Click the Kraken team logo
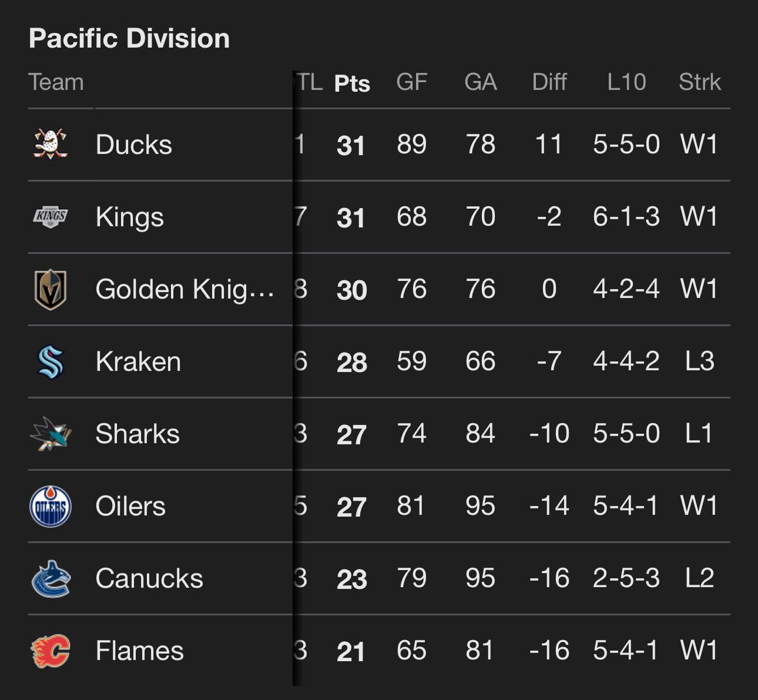Screen dimensions: 758x700 tap(51, 361)
